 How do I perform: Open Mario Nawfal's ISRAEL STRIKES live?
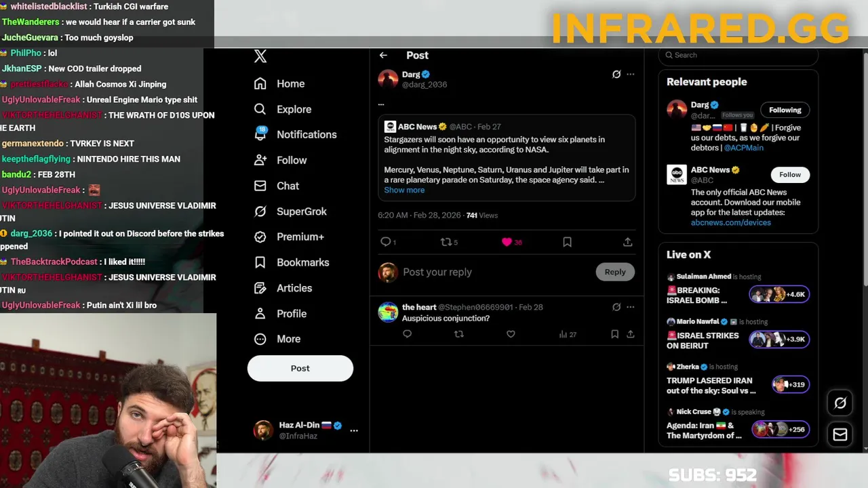point(738,335)
